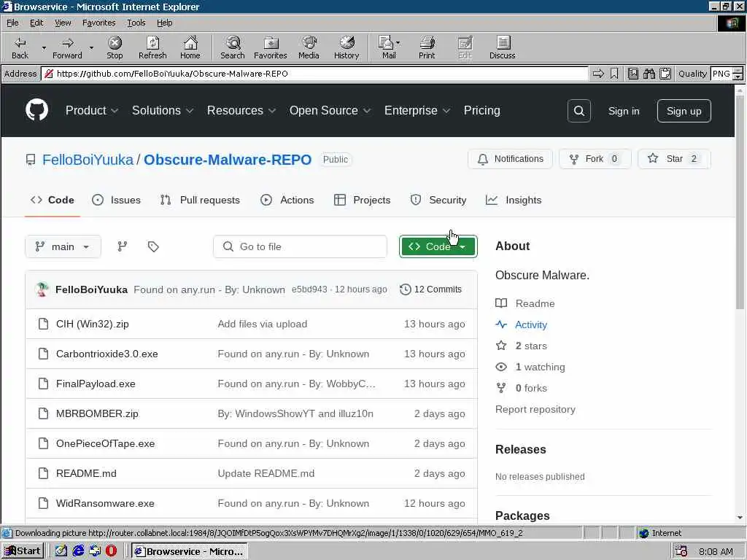Go to the Home page

point(190,47)
